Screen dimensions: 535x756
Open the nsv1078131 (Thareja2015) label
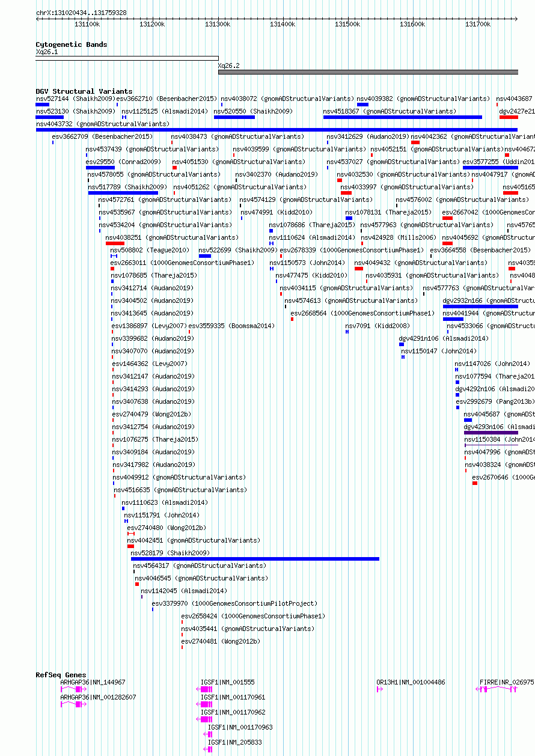coord(388,212)
